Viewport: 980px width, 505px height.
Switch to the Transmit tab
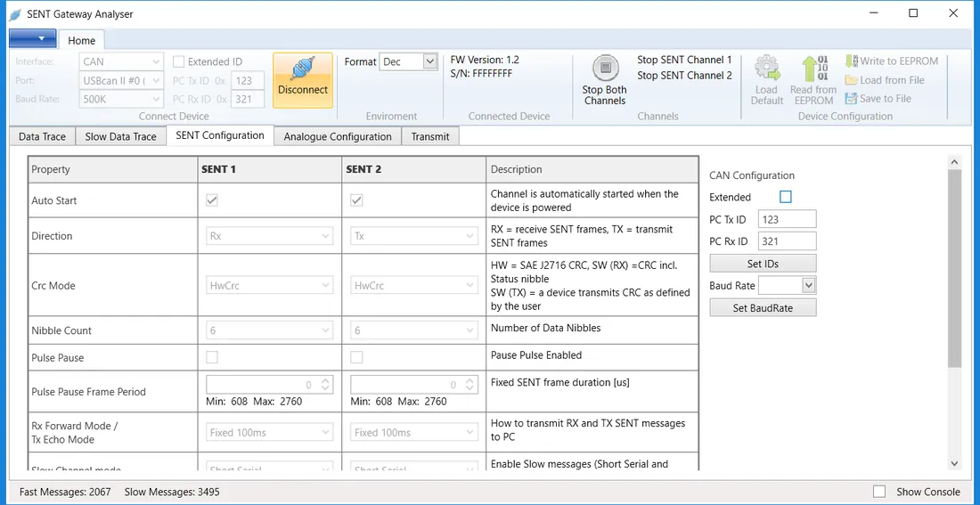[x=430, y=136]
